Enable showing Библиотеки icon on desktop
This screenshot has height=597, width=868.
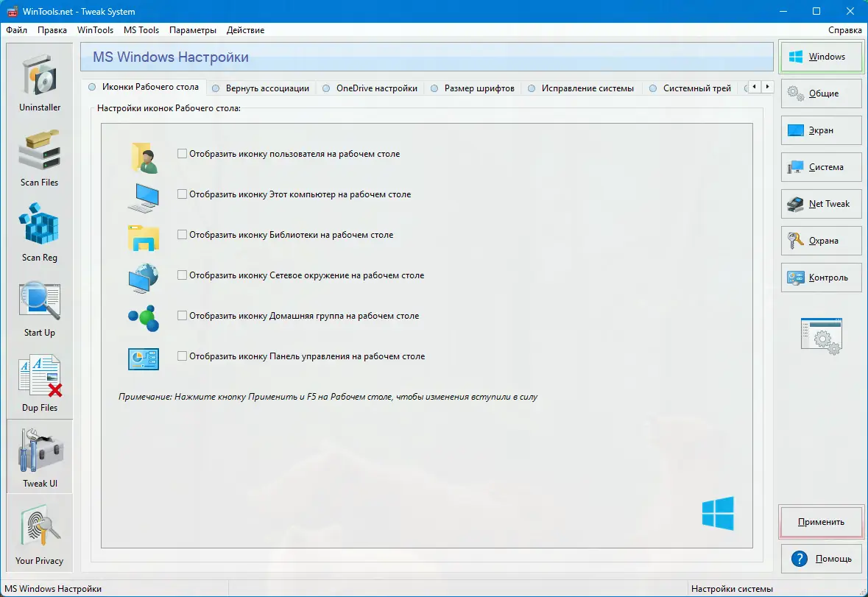(182, 234)
